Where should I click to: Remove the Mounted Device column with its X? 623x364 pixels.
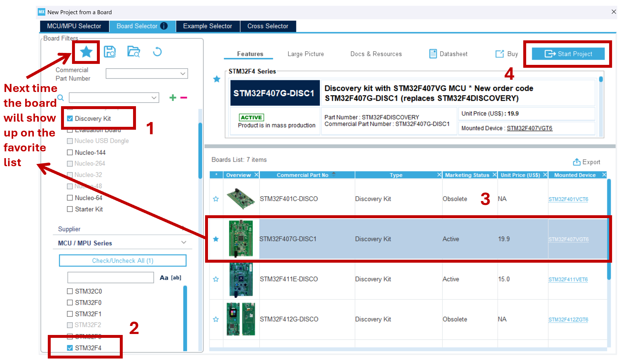point(604,175)
